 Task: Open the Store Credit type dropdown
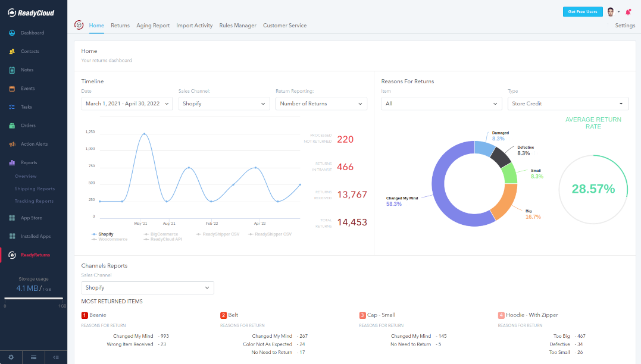[568, 103]
